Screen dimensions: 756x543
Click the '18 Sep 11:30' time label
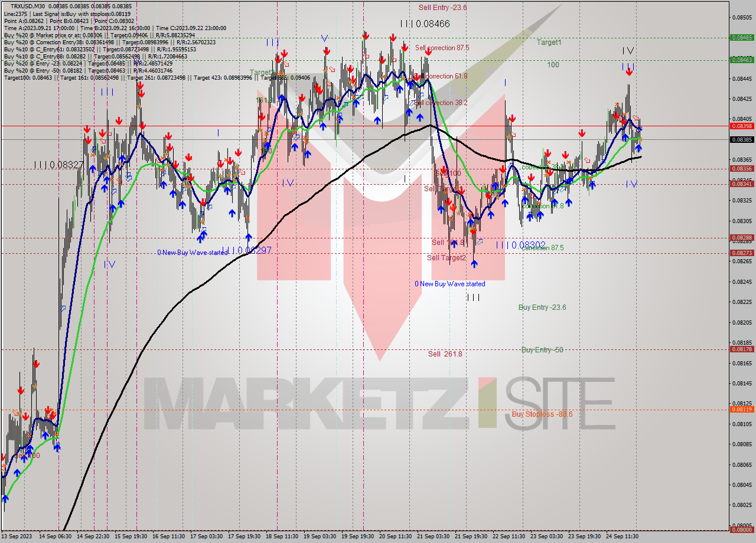pos(282,537)
